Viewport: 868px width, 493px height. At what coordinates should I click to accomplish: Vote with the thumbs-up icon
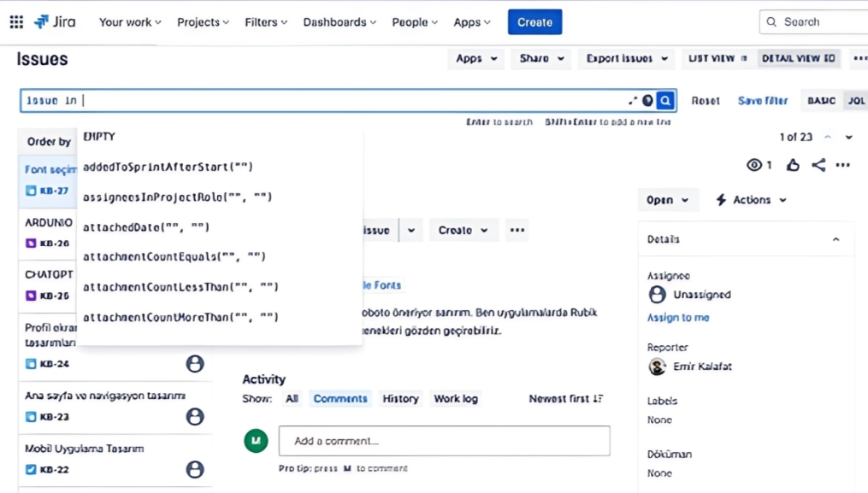point(792,165)
